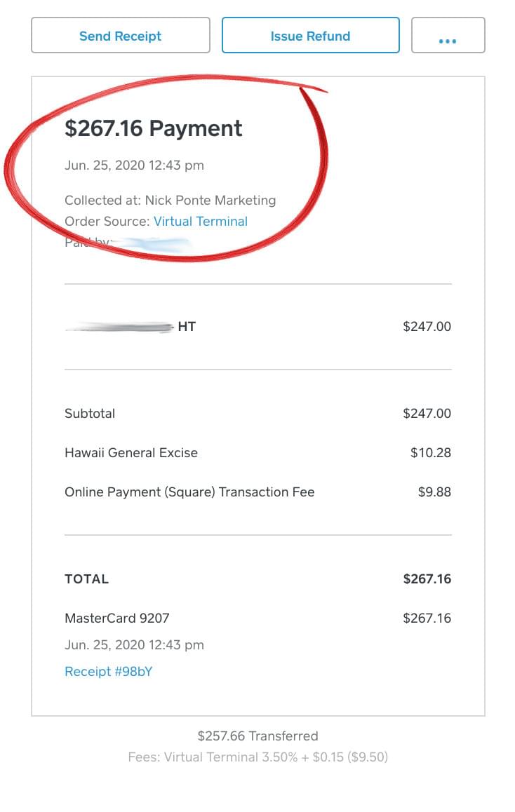
Task: Open the Receipt #98bY link
Action: tap(108, 672)
